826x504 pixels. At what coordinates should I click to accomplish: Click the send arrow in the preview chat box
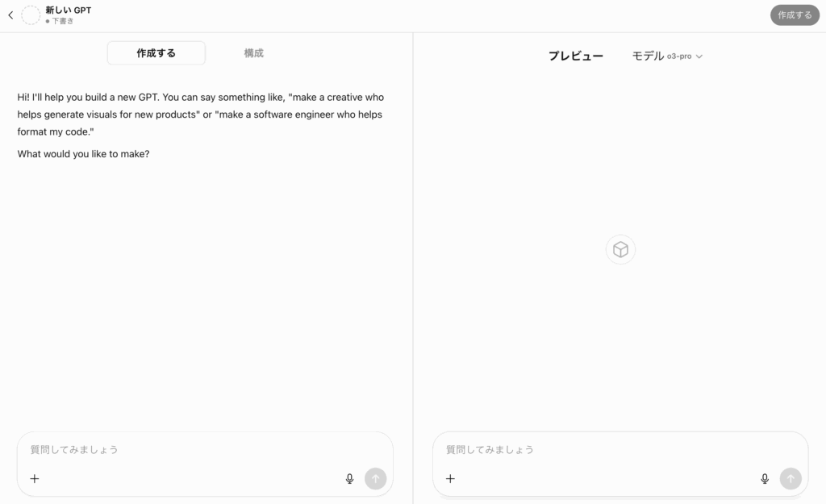pos(791,479)
